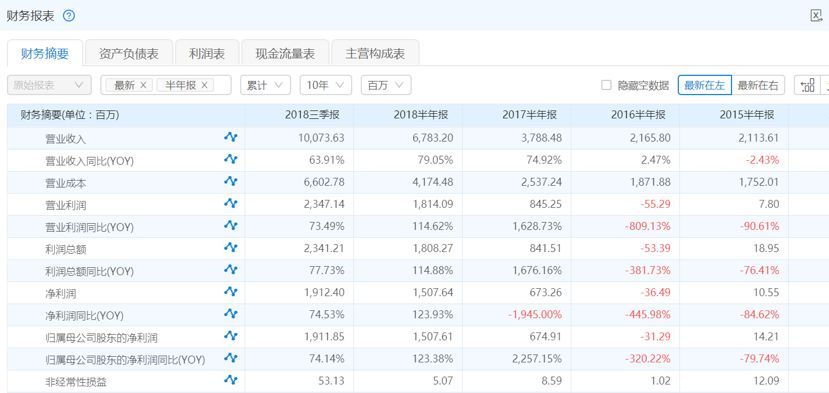Open the 原始报表 dropdown
The width and height of the screenshot is (829, 393).
tap(49, 85)
